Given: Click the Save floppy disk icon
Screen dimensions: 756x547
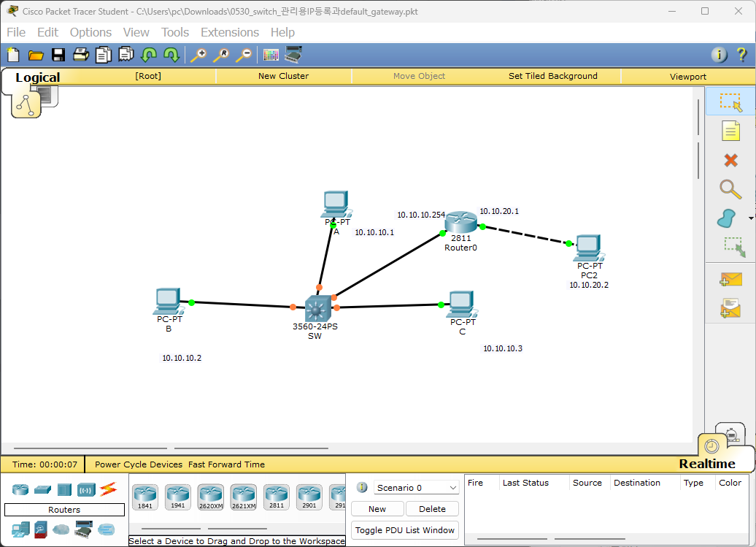Looking at the screenshot, I should pyautogui.click(x=58, y=55).
